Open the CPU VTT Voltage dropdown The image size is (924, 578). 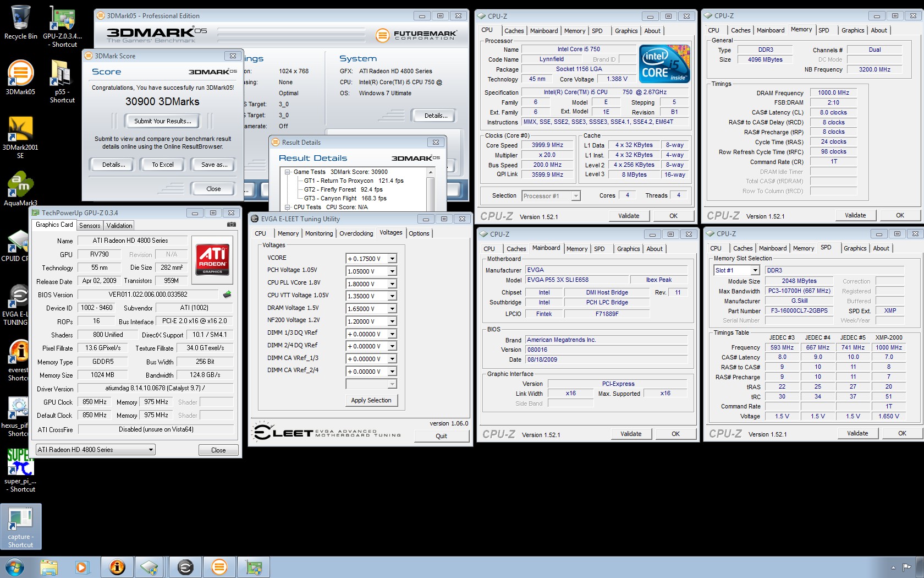[392, 296]
